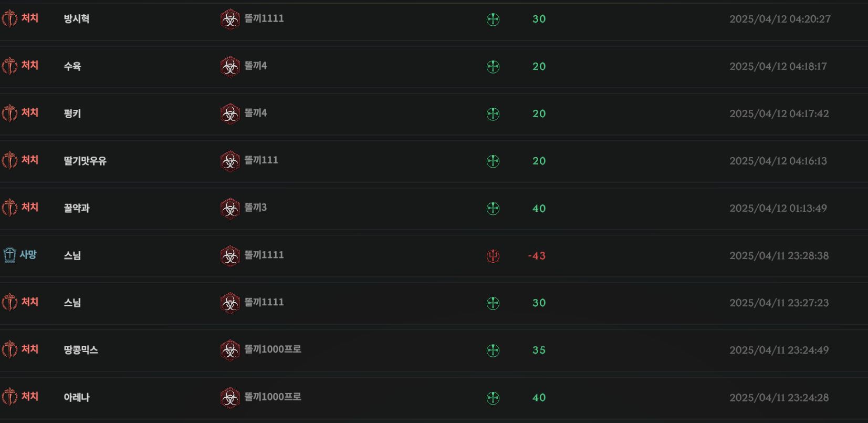Click the death tombstone icon beside 사망
The image size is (868, 423).
tap(9, 255)
